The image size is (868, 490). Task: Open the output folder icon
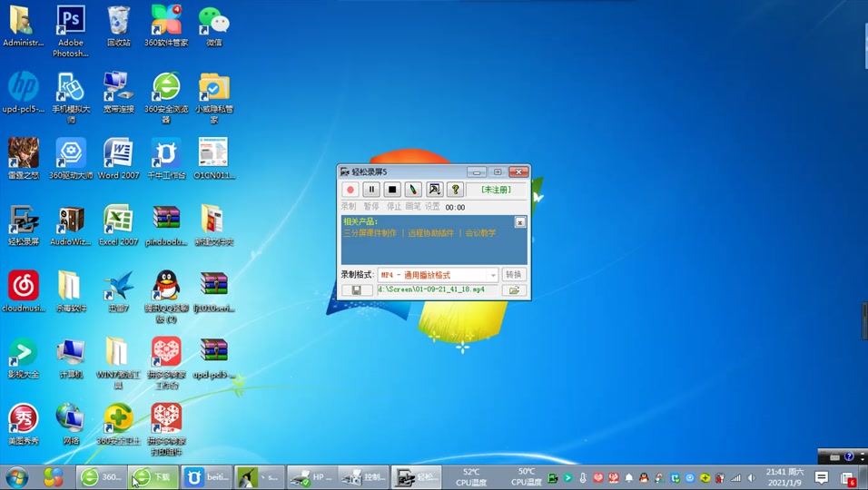(514, 290)
